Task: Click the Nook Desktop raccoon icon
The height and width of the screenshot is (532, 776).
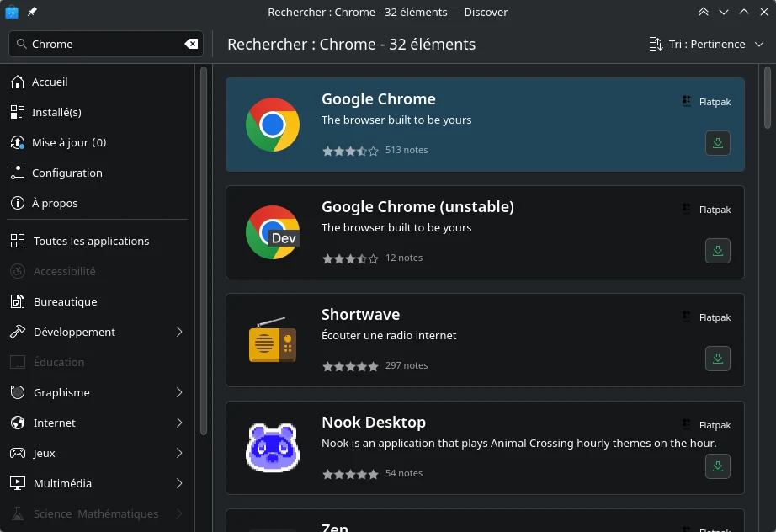Action: tap(272, 448)
